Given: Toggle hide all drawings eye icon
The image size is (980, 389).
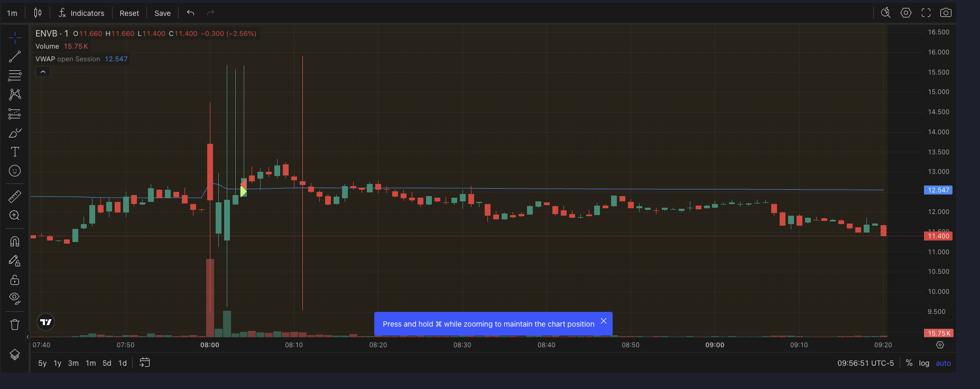Looking at the screenshot, I should coord(15,298).
